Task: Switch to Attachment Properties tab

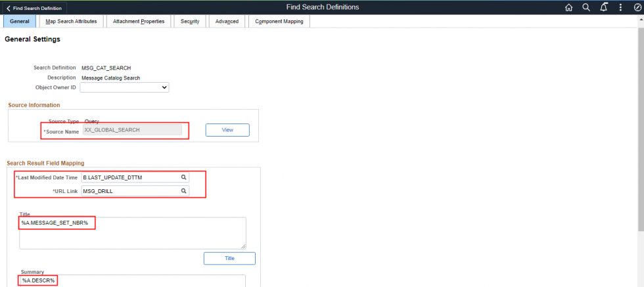Action: coord(139,22)
